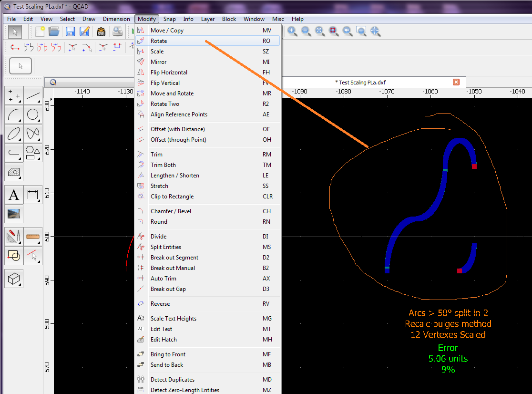The height and width of the screenshot is (394, 532).
Task: Open the Hatch tool in the left toolbox
Action: [x=14, y=172]
